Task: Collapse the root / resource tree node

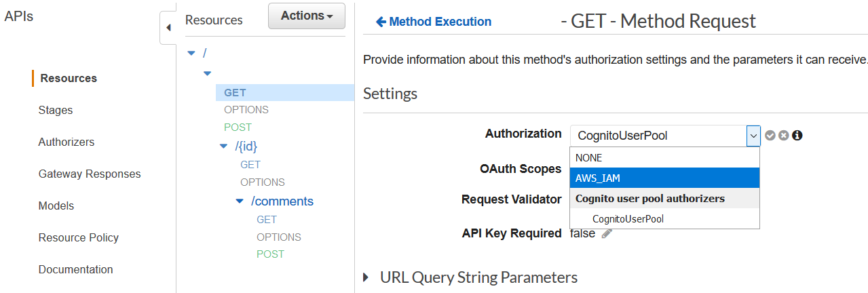Action: pyautogui.click(x=191, y=53)
